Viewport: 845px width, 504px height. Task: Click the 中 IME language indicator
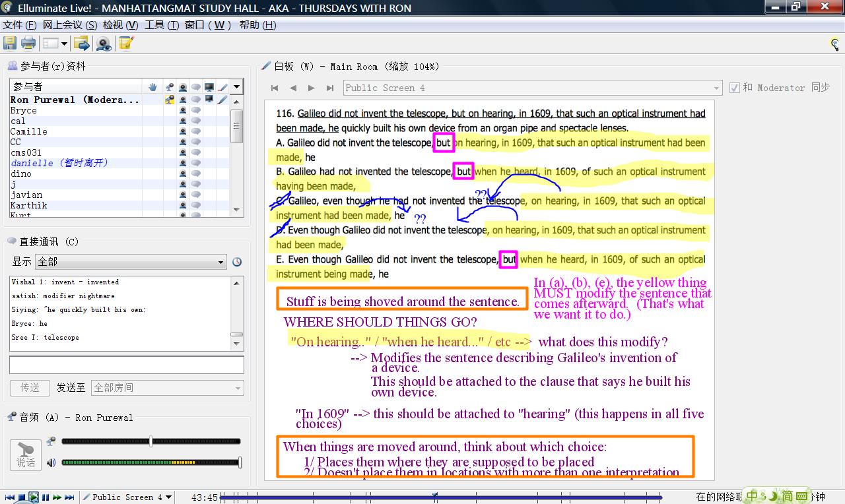pos(752,496)
